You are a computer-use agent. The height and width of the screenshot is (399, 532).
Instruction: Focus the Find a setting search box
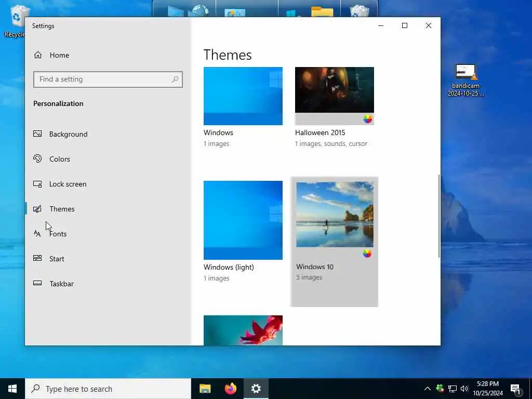(x=108, y=79)
